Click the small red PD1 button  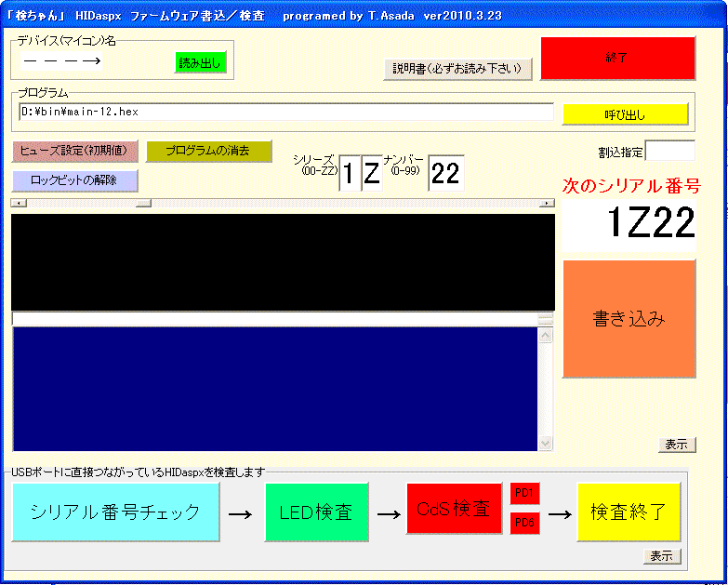click(x=523, y=494)
